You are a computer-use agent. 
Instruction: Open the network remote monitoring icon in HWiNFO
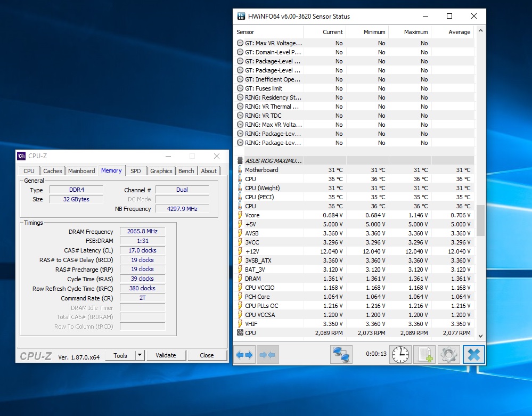pyautogui.click(x=341, y=355)
